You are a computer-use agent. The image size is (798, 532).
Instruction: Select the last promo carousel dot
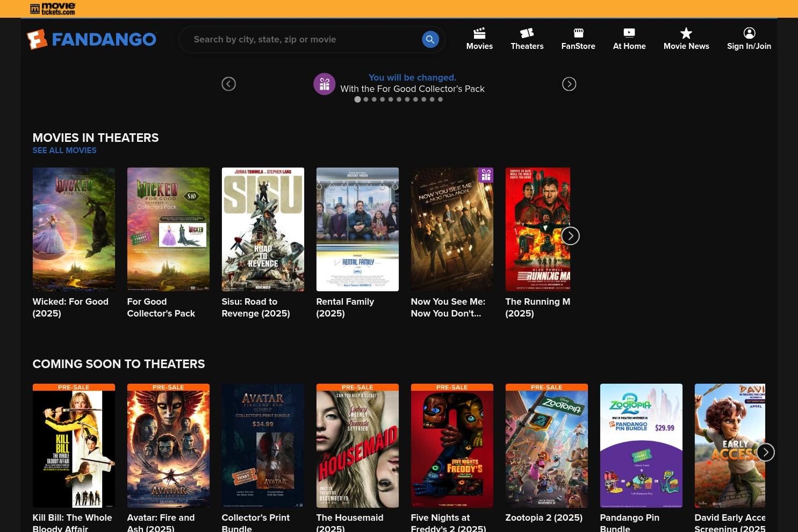pos(440,99)
